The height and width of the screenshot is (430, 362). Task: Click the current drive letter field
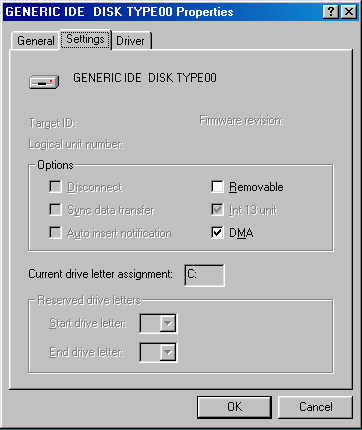tap(204, 275)
